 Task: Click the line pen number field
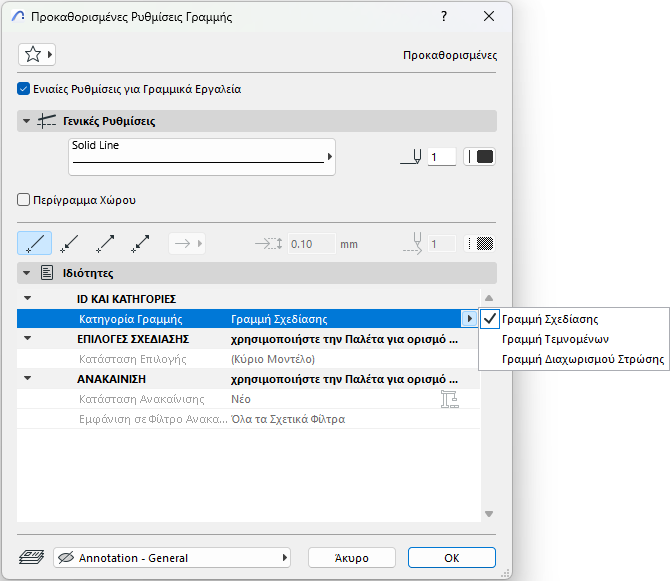[442, 157]
